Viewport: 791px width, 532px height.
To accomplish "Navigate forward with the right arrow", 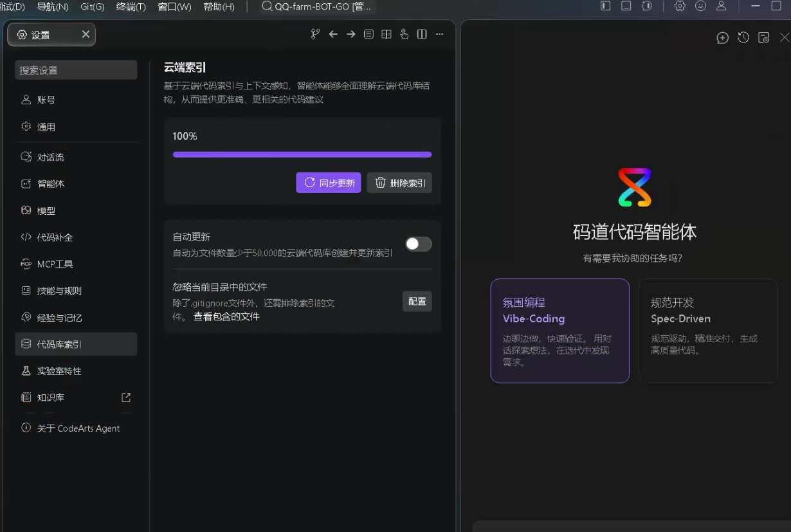I will 351,34.
